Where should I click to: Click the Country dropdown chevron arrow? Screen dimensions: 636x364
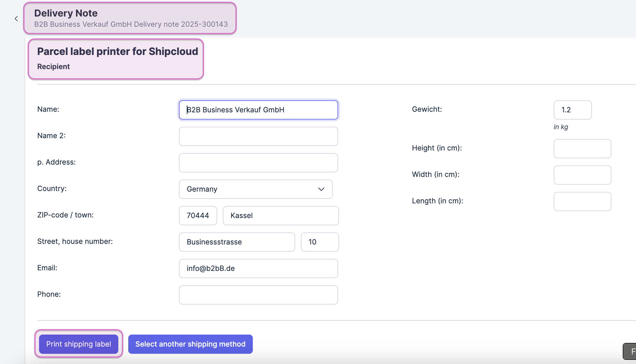click(x=321, y=189)
